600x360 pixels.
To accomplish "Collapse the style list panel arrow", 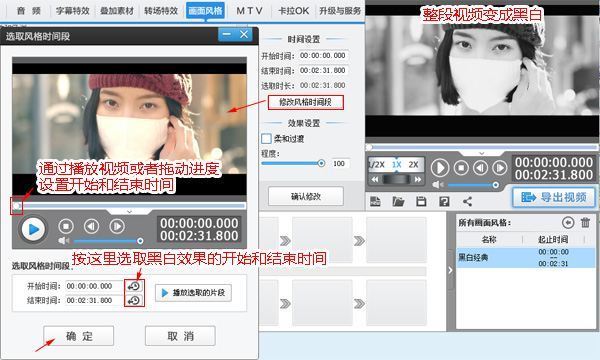I will (450, 270).
